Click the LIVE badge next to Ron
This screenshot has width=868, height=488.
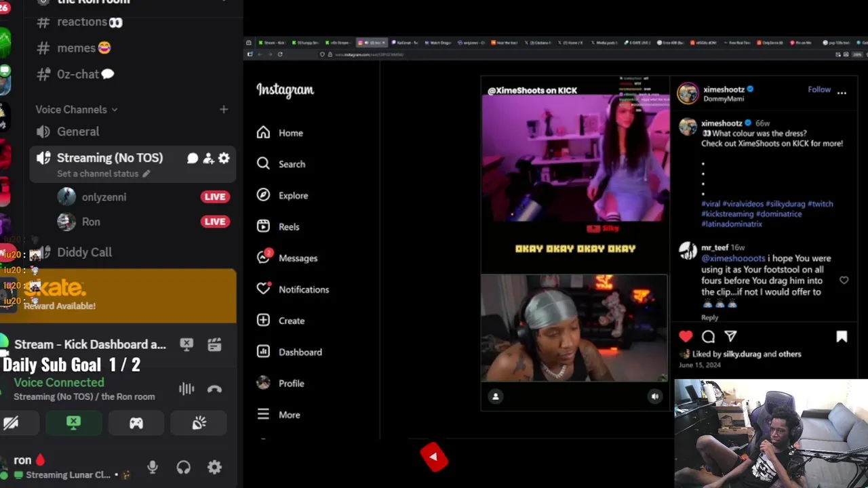click(x=215, y=222)
